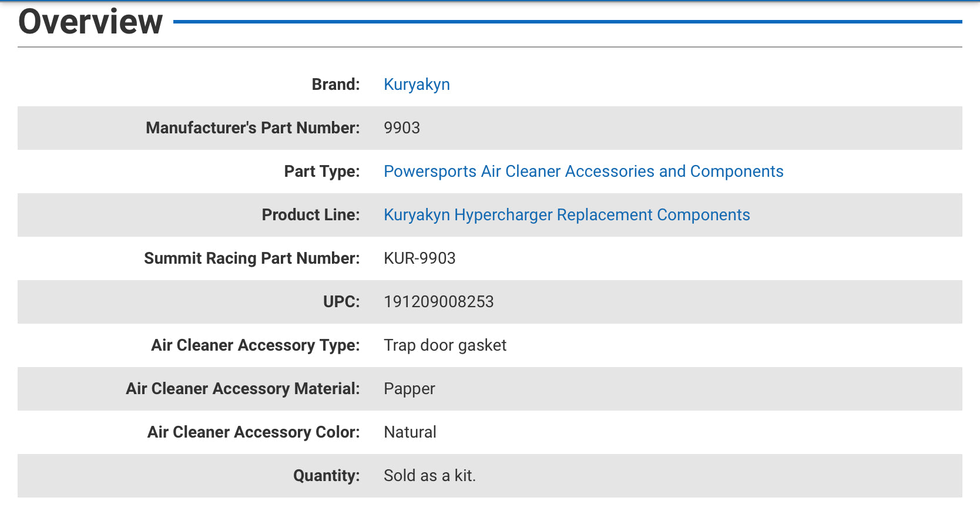Select the Natural color value

point(410,432)
